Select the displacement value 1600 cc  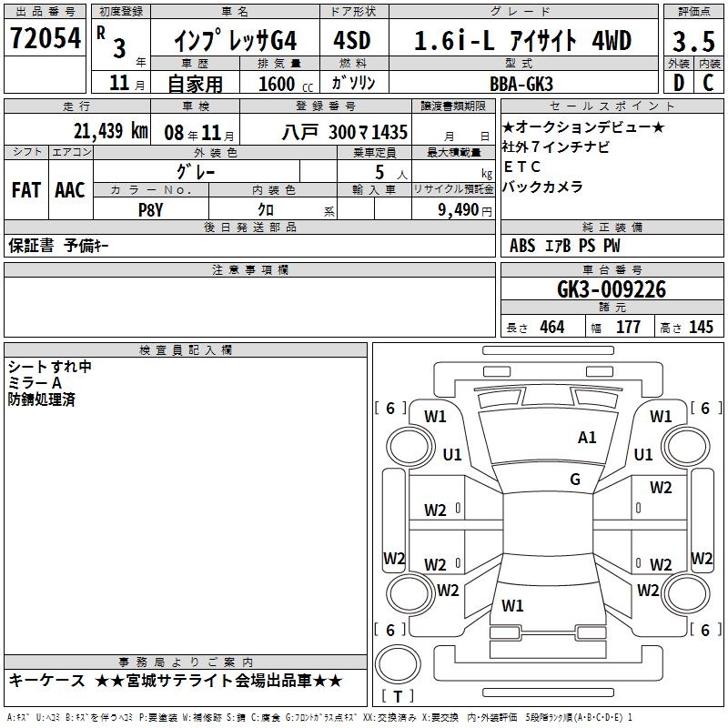point(286,84)
